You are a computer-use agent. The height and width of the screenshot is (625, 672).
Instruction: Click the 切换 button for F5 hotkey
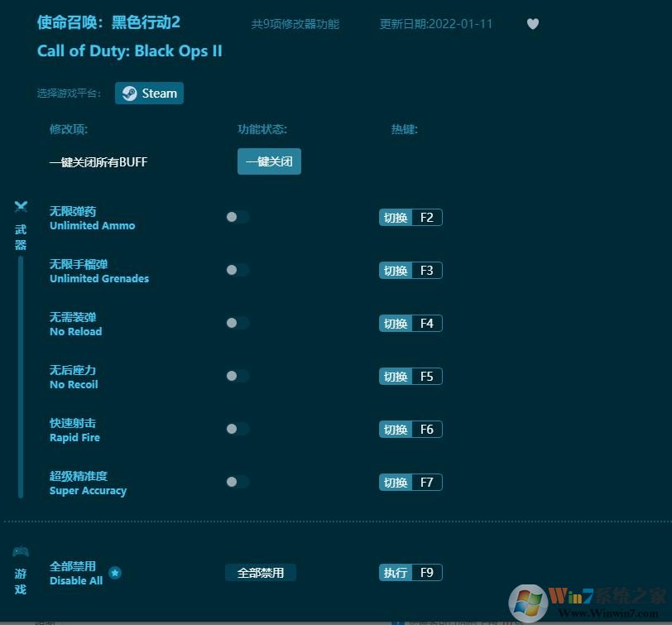pyautogui.click(x=395, y=377)
